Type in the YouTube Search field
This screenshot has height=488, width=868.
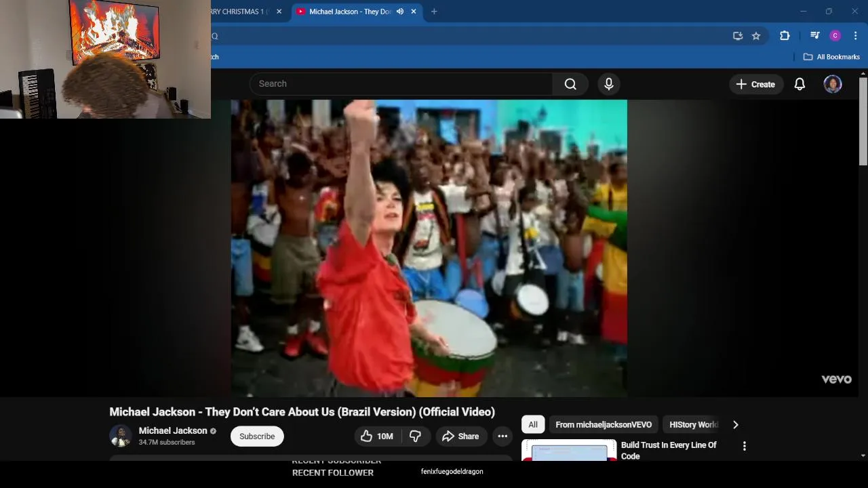401,84
